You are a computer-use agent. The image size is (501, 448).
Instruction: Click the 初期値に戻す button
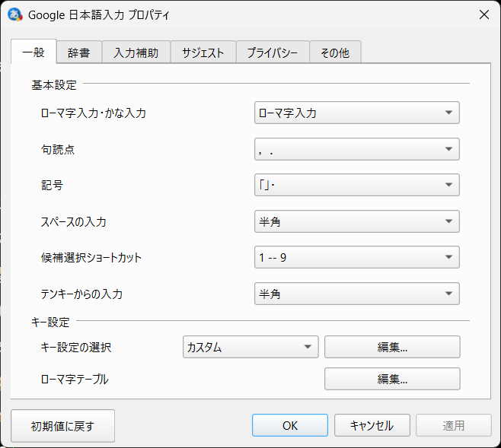click(x=62, y=426)
